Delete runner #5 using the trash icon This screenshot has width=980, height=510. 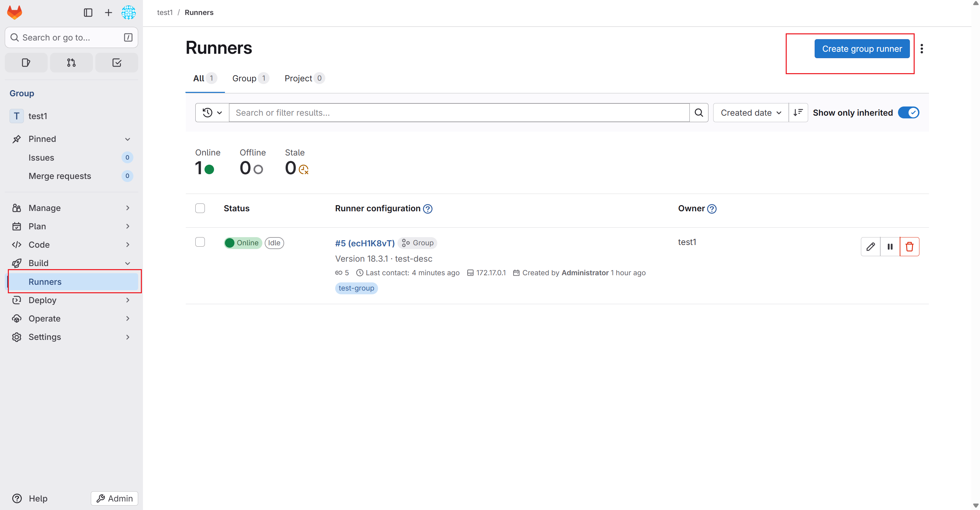909,247
